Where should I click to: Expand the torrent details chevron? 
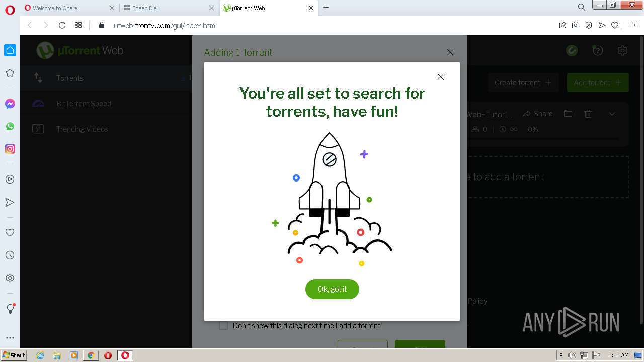tap(612, 114)
